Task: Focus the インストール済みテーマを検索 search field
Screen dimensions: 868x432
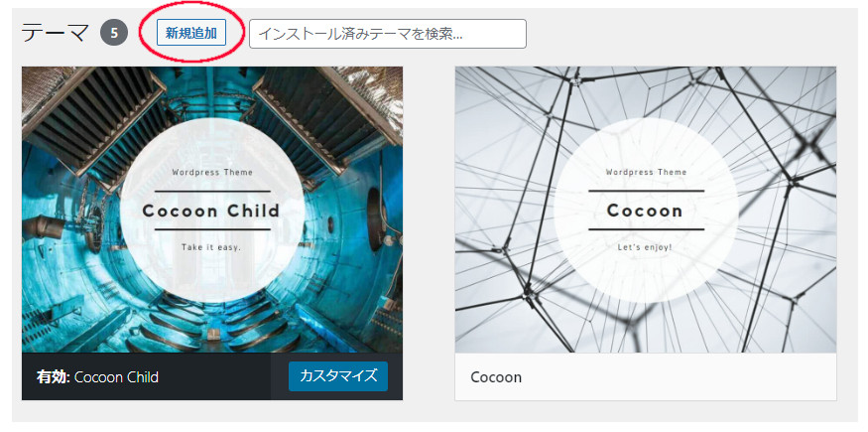Action: (x=388, y=34)
